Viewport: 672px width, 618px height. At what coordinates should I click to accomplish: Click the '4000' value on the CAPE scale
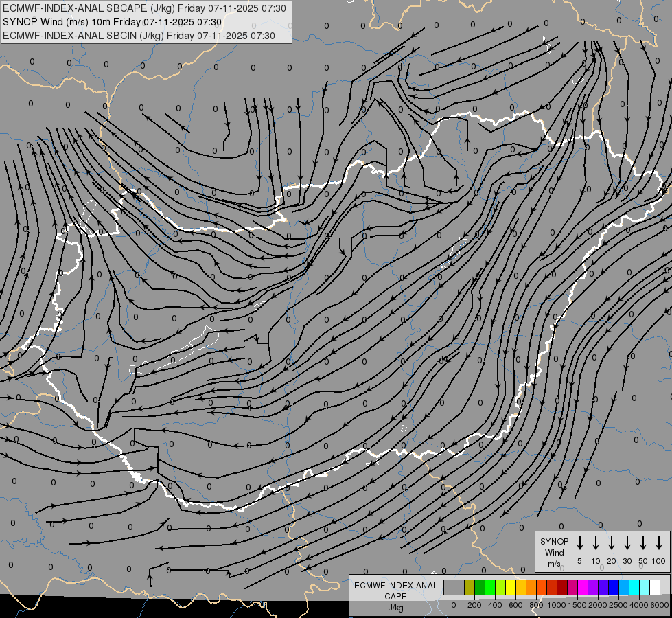pos(639,605)
